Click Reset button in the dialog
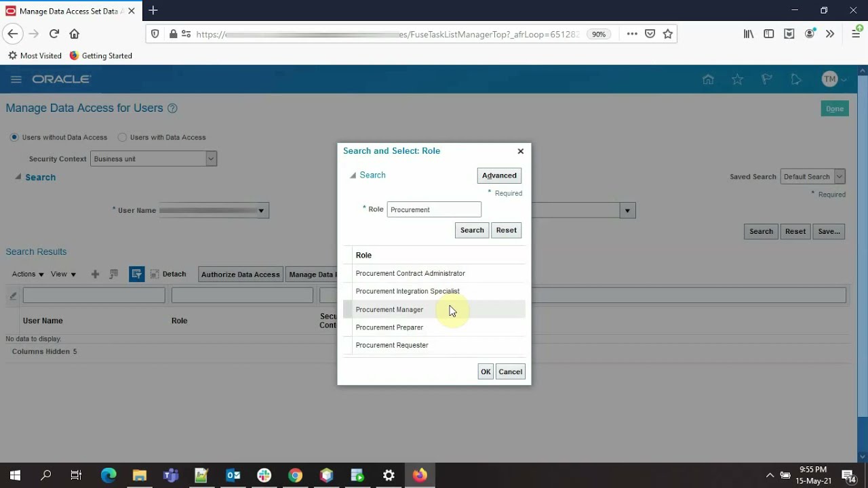 pos(506,230)
